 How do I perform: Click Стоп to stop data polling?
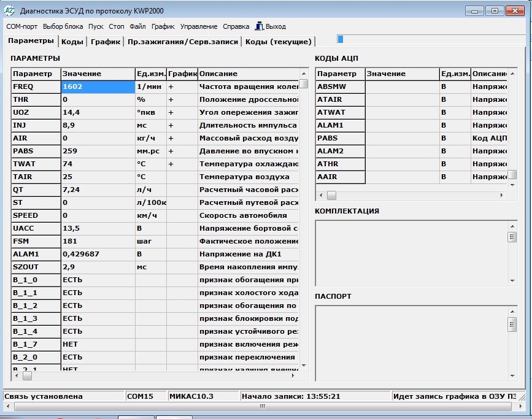[x=117, y=26]
